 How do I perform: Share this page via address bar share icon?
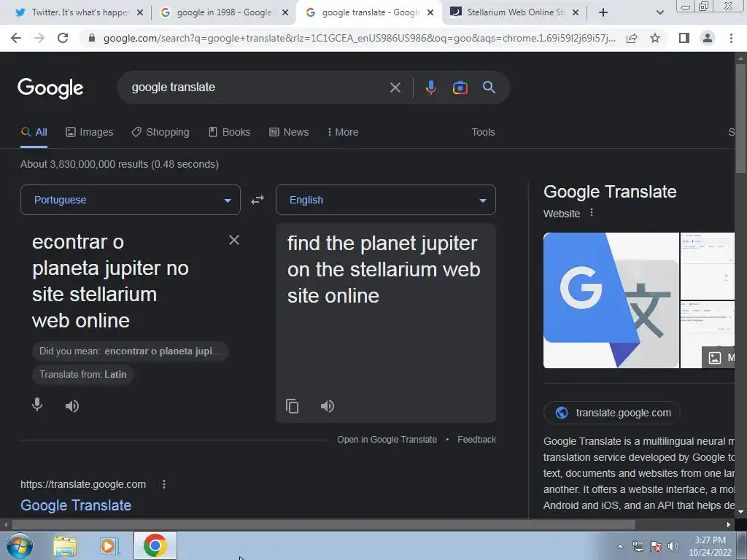point(632,38)
